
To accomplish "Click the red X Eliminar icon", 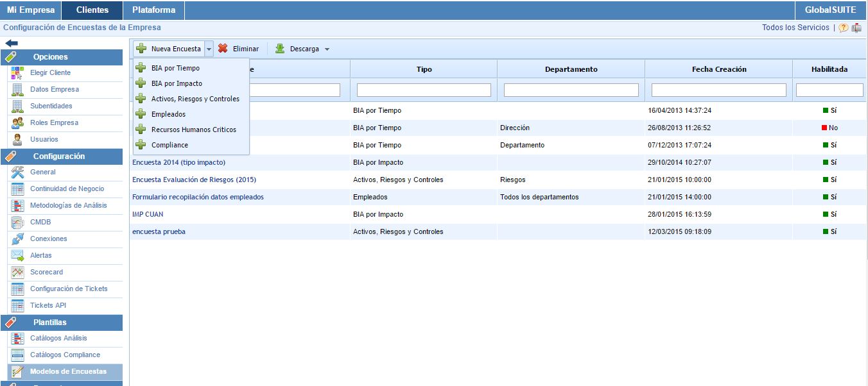I will [223, 49].
